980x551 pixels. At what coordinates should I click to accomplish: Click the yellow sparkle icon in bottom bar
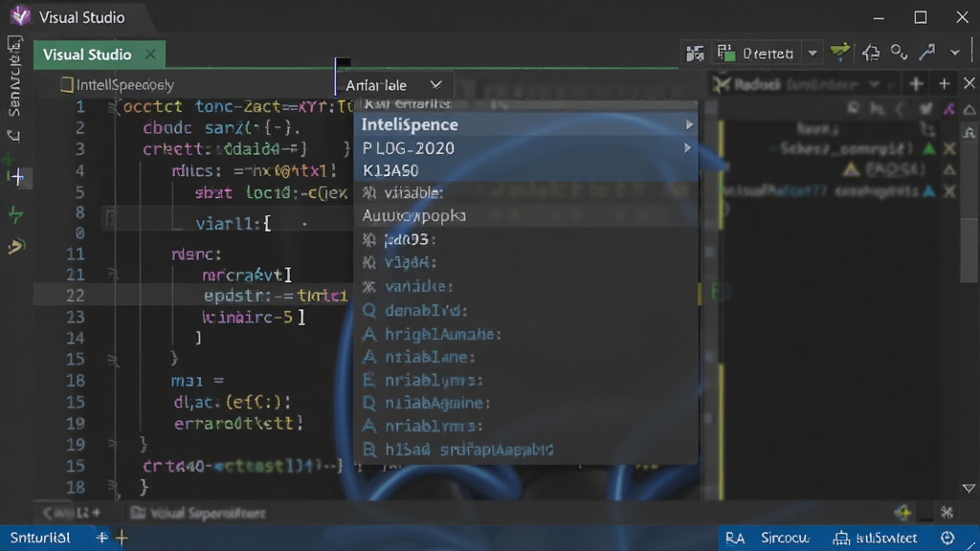pos(902,513)
